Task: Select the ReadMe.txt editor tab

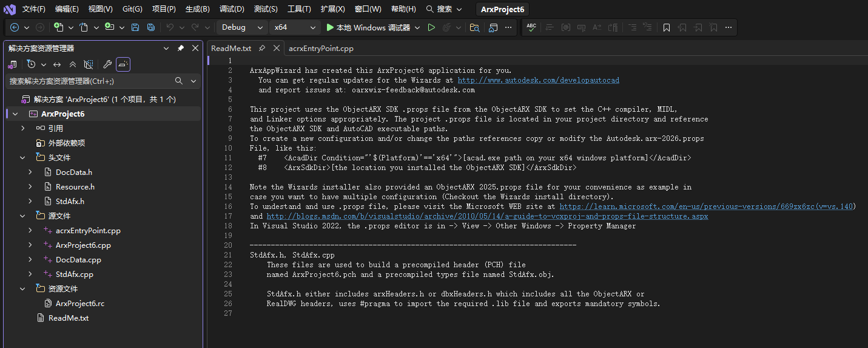Action: click(231, 49)
